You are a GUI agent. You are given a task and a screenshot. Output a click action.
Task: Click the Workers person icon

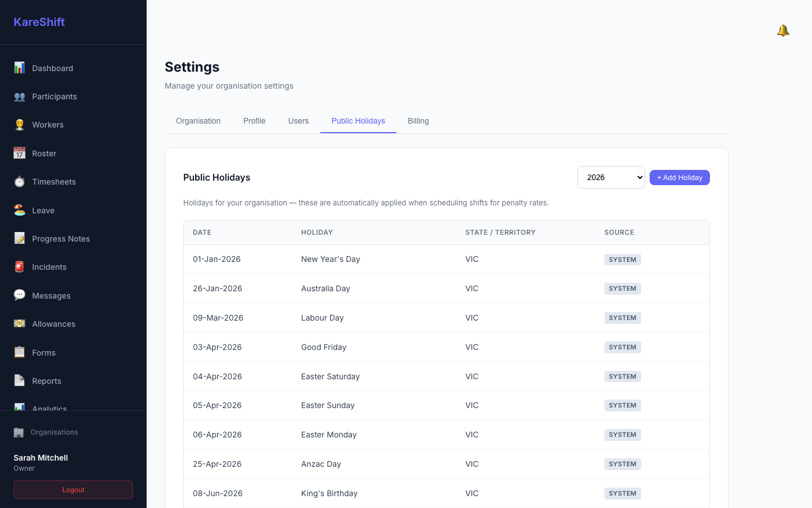pyautogui.click(x=19, y=125)
